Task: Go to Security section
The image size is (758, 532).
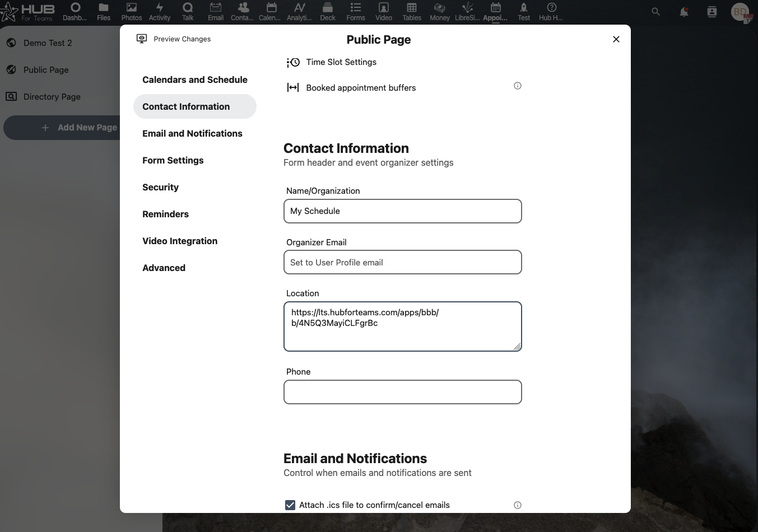Action: tap(195, 187)
